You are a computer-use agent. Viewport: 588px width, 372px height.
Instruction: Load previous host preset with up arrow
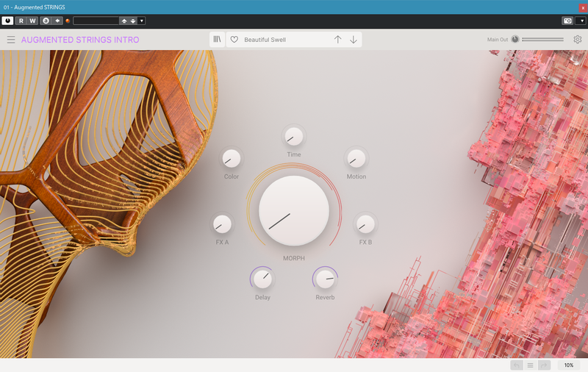coord(124,21)
